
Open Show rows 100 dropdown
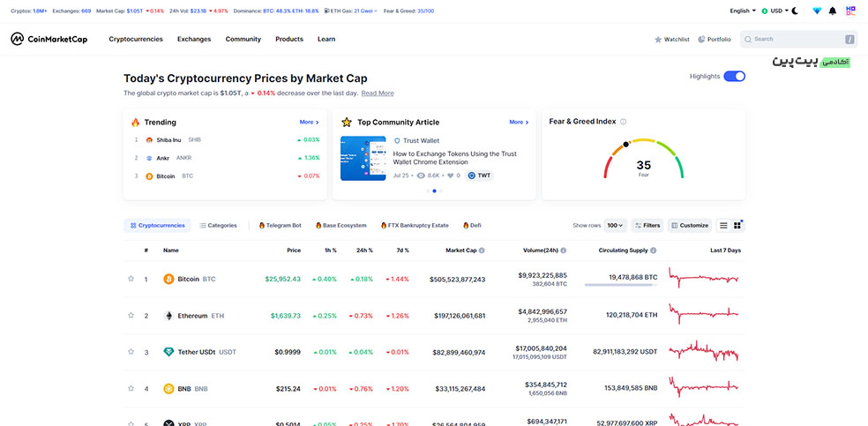616,225
